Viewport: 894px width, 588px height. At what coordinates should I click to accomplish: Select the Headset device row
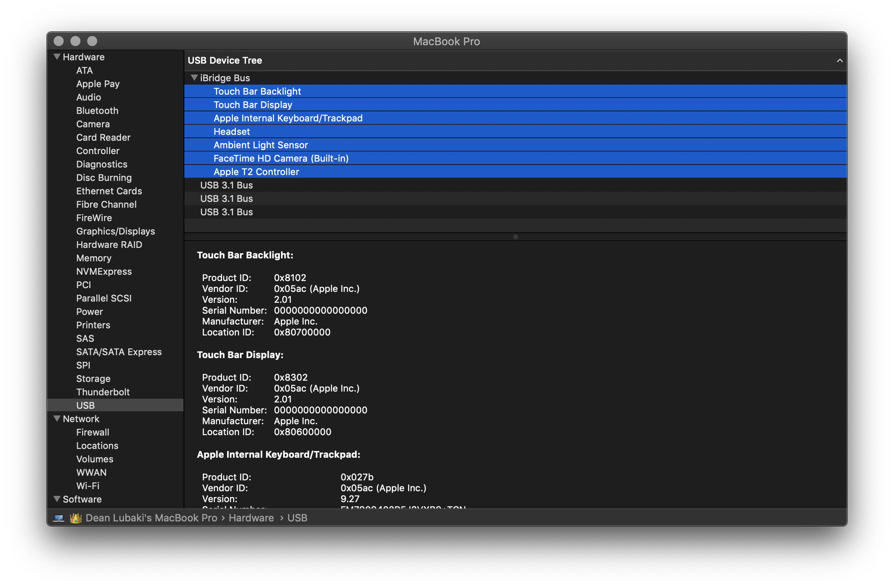point(515,132)
